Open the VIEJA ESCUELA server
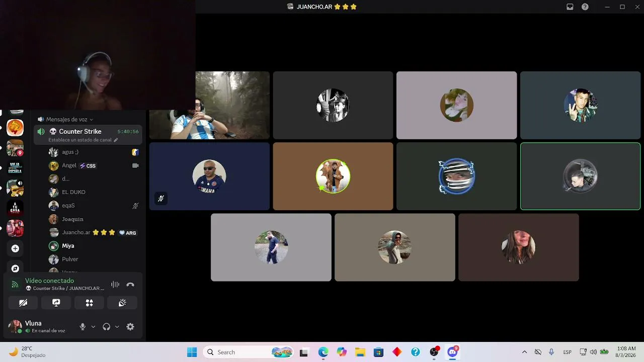 coord(15,167)
